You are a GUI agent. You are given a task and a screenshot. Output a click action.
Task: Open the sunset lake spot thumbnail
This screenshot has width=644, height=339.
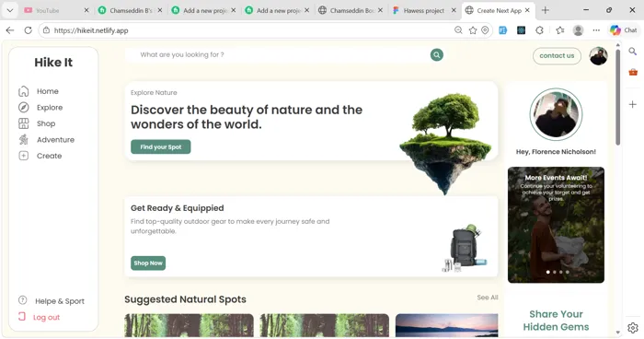coord(446,325)
